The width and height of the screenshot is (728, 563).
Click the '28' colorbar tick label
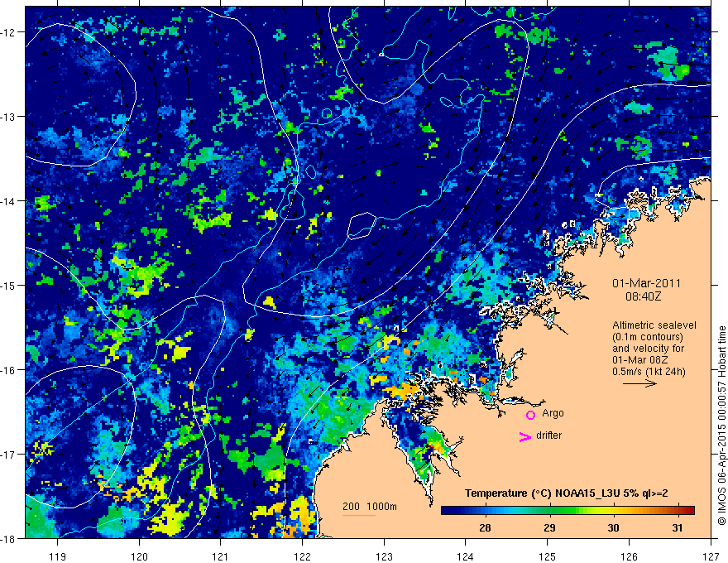click(485, 527)
